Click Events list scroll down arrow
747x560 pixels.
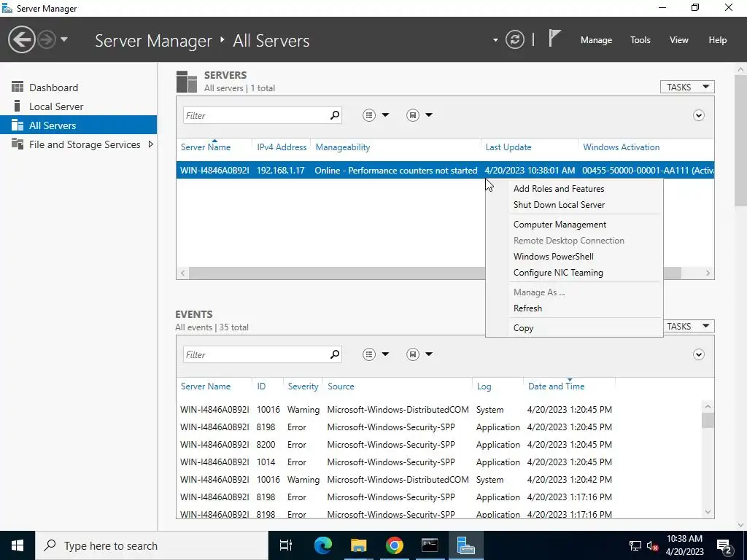[708, 513]
